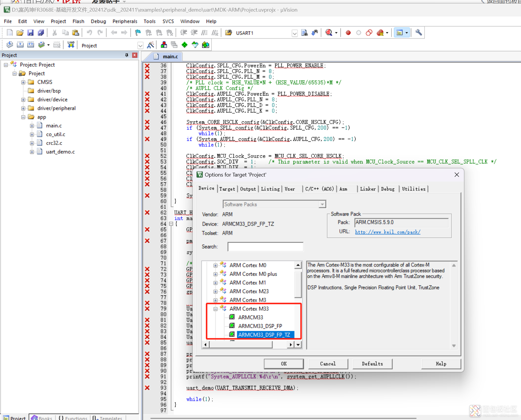
Task: Collapse the app folder in the Project tree
Action: 23,117
